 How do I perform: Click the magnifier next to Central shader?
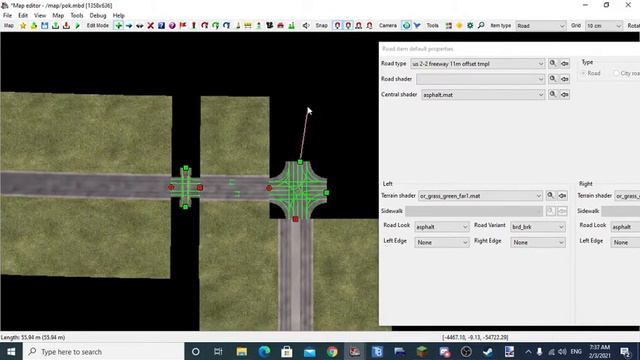tap(553, 94)
